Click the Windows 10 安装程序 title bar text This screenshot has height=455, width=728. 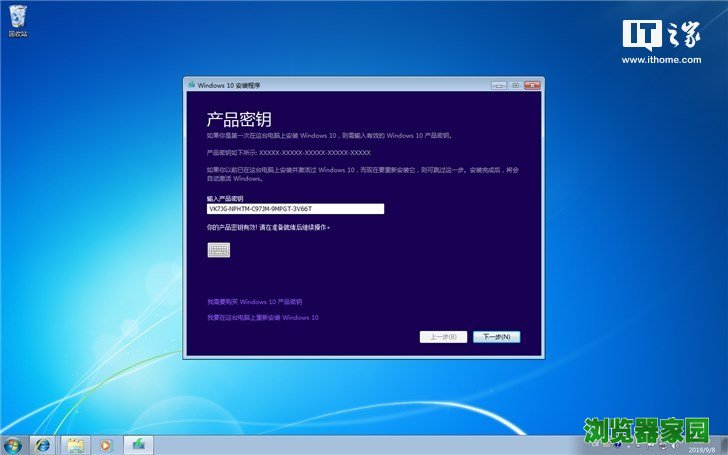click(x=229, y=85)
